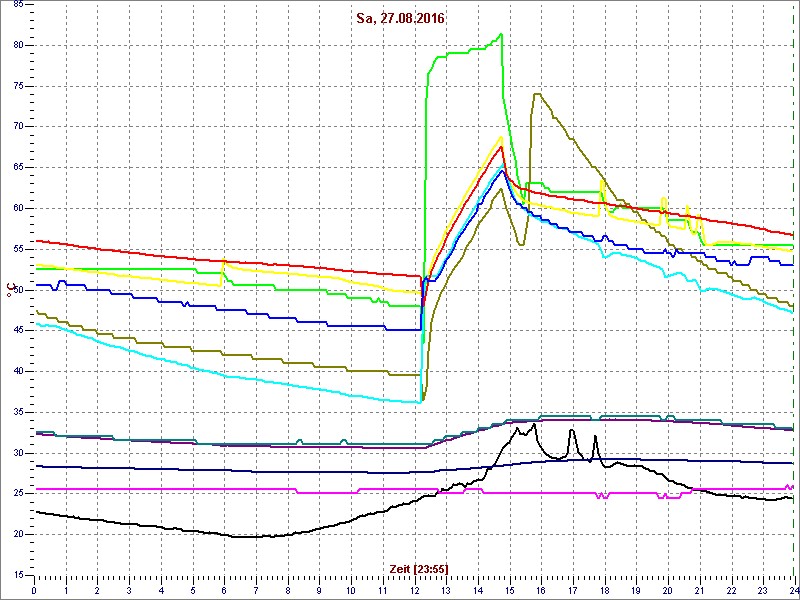
Task: Click hour 6 on the time axis
Action: pos(224,589)
